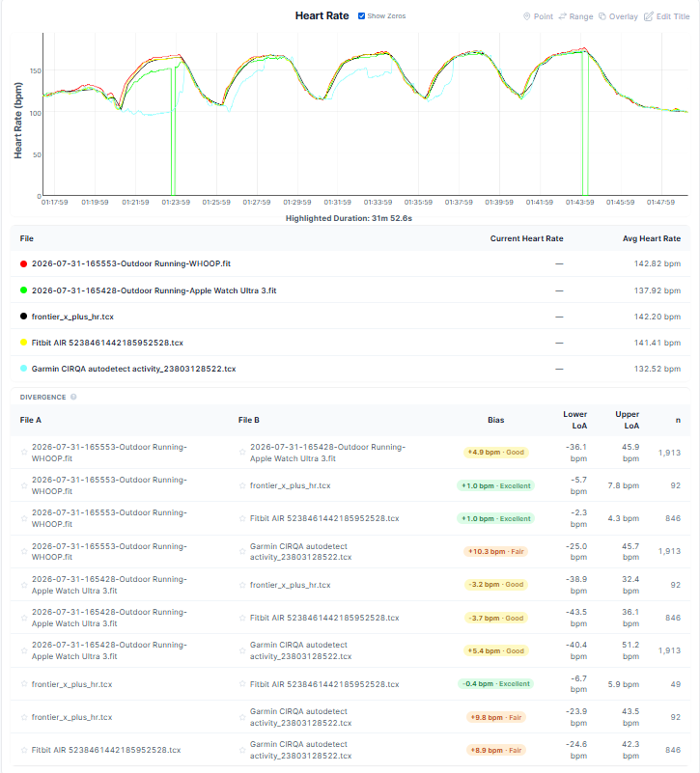Star File A WHOOP in +10.3 bpm row
Screen dimensions: 700x773
24,551
